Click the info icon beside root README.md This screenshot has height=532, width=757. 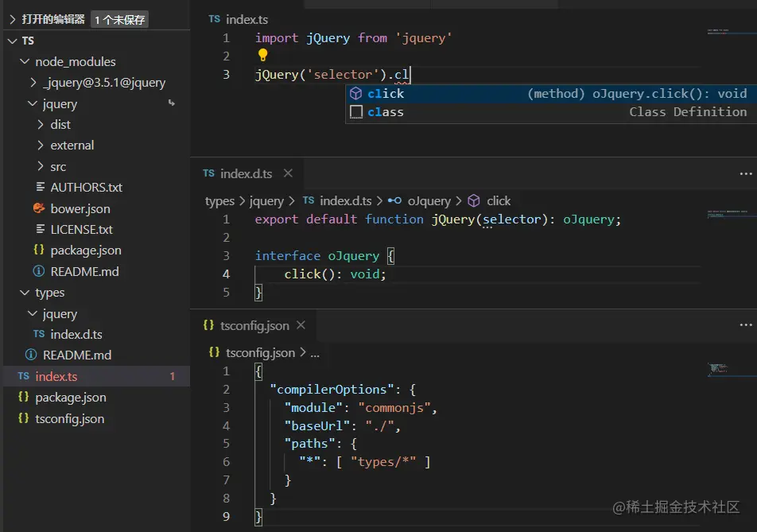point(31,355)
